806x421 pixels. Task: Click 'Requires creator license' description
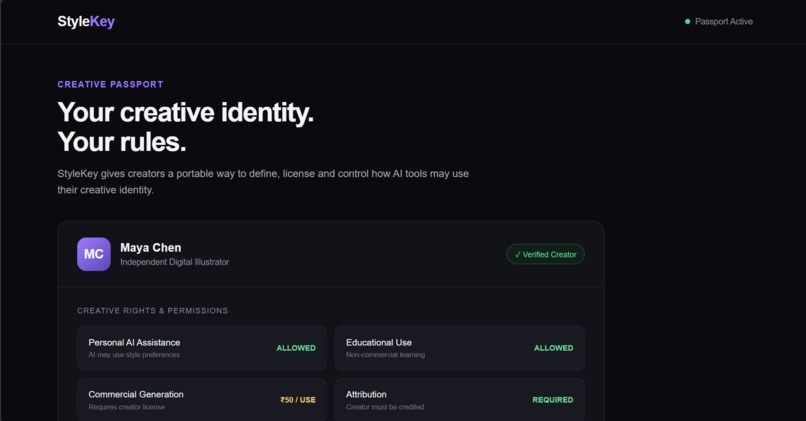tap(127, 407)
